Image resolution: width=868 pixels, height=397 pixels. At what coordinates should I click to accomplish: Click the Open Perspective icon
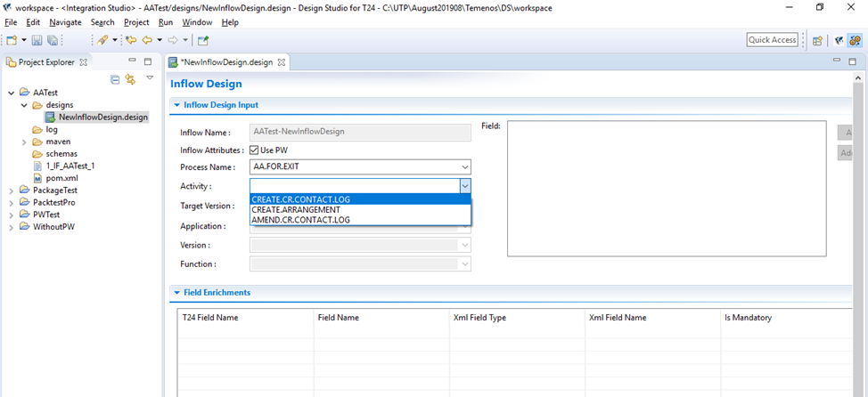pos(817,40)
